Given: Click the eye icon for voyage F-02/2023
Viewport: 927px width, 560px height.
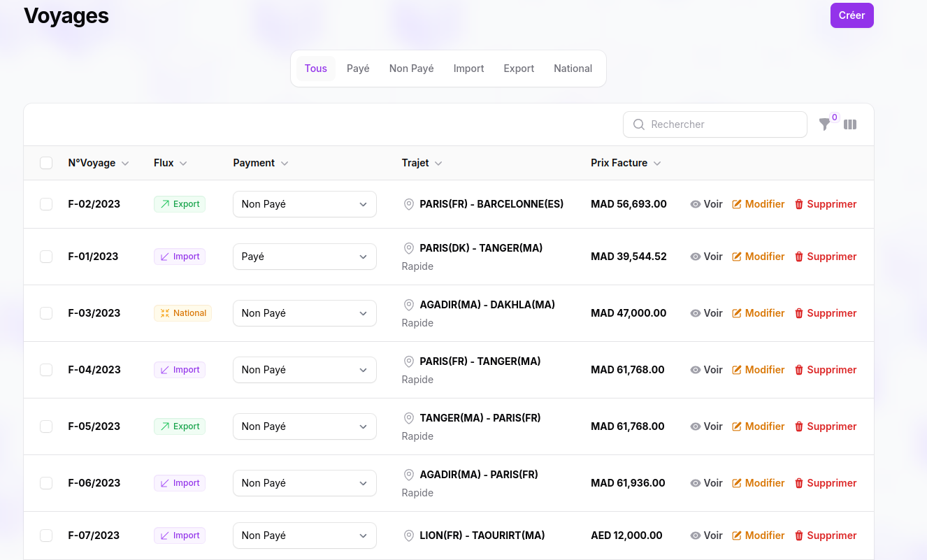Looking at the screenshot, I should point(696,204).
